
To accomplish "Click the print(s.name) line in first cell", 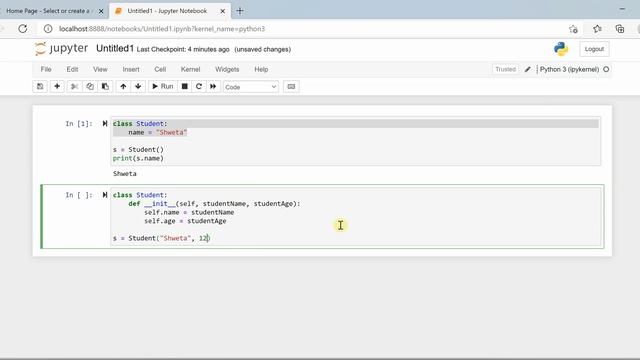I will 138,158.
